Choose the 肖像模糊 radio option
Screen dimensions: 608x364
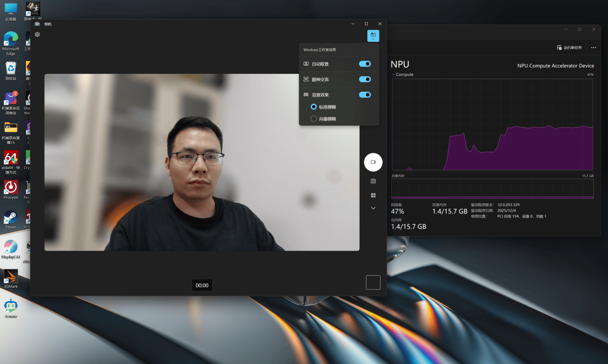[314, 119]
